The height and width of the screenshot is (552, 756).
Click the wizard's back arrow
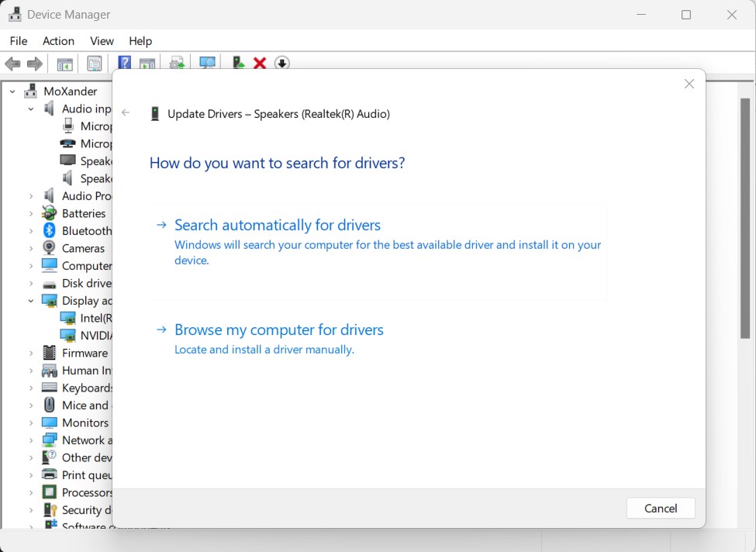pyautogui.click(x=126, y=112)
